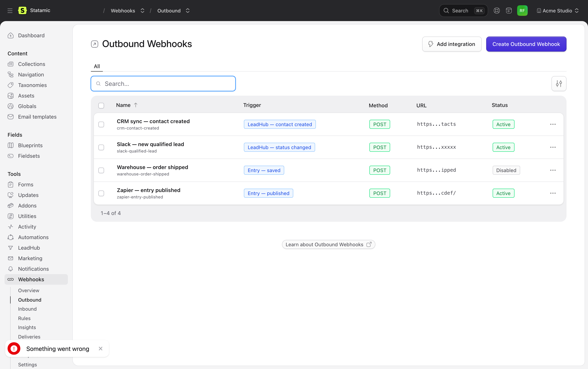Open Collections from the sidebar
This screenshot has width=588, height=369.
pyautogui.click(x=31, y=64)
